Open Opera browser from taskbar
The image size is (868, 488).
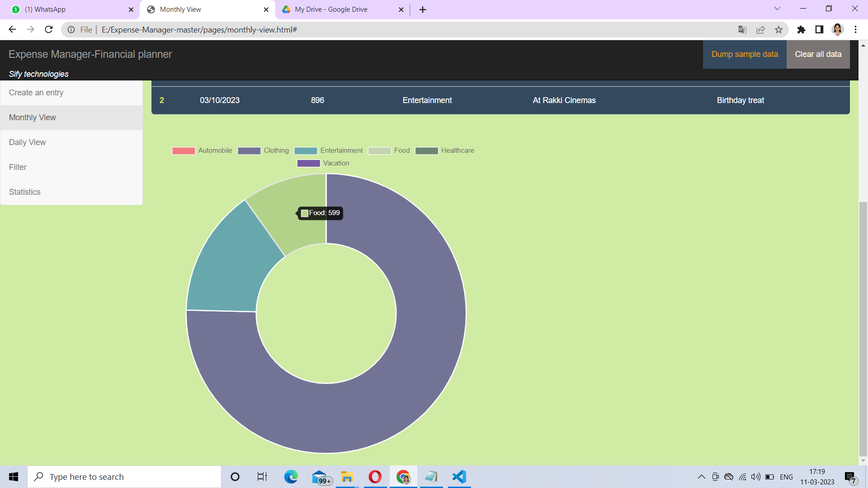[375, 476]
